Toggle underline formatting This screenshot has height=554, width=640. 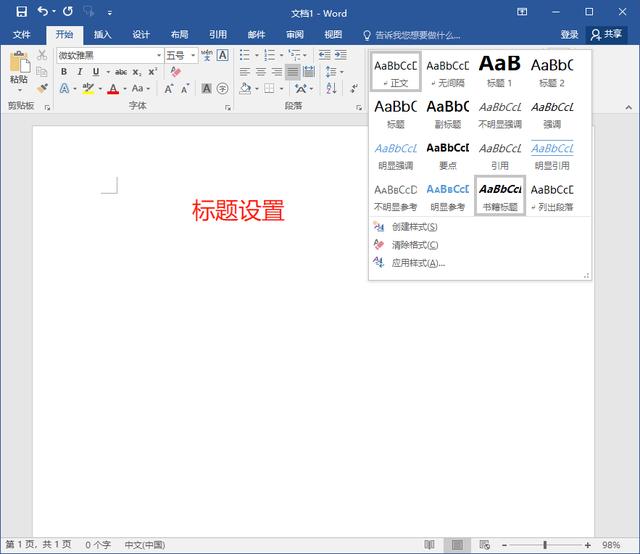pos(96,72)
